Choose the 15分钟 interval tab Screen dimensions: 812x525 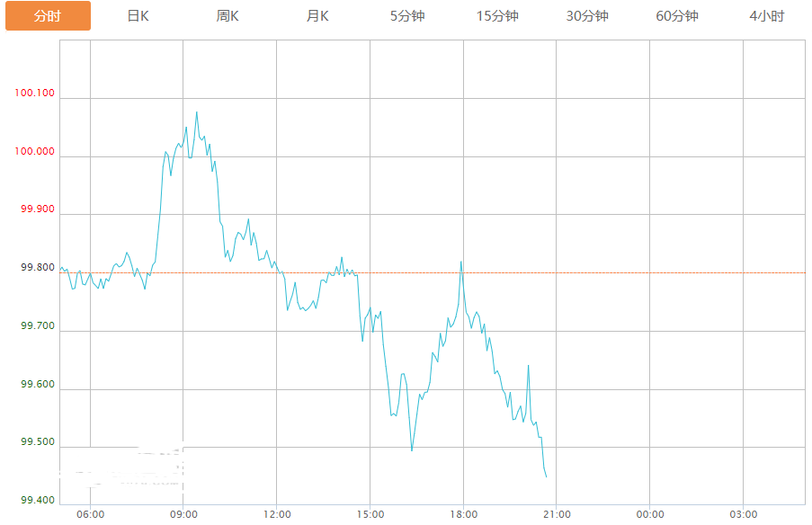(x=497, y=16)
